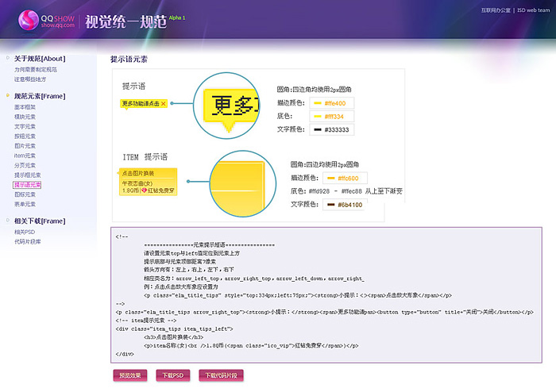Screen dimensions: 556x392
Task: Click the magnified yellow tooltip circle image
Action: coord(229,104)
